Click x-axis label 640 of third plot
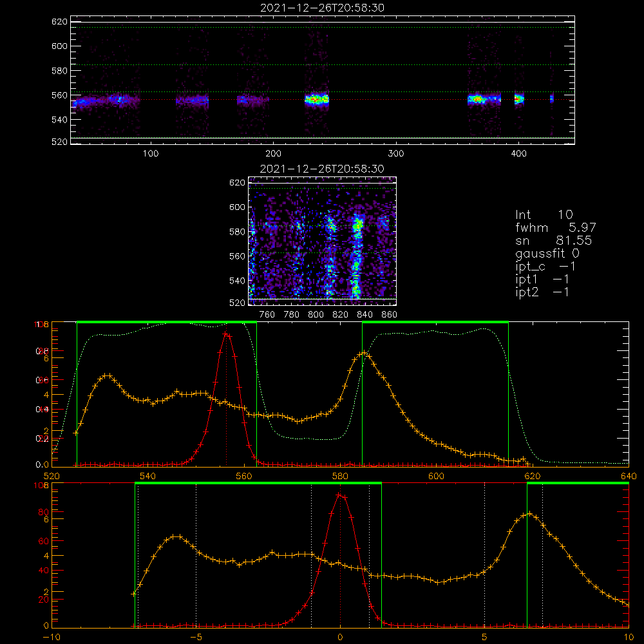 click(629, 476)
